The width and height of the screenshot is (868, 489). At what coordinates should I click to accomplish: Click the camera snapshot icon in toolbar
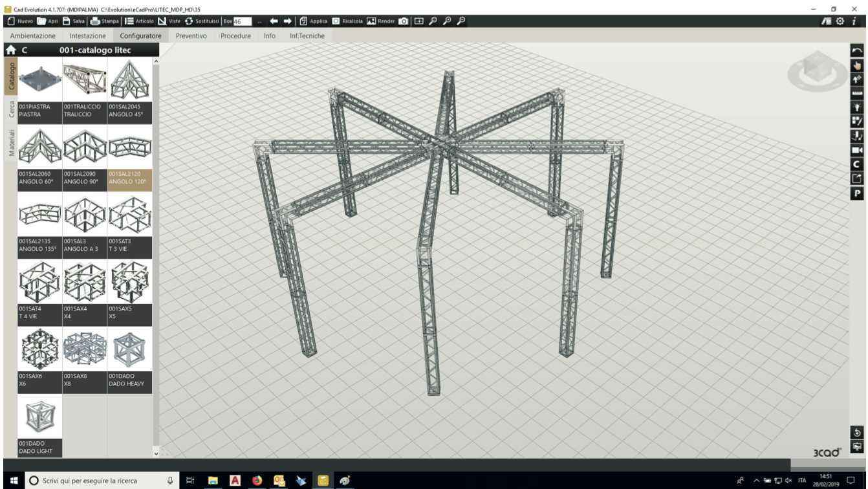pyautogui.click(x=404, y=21)
